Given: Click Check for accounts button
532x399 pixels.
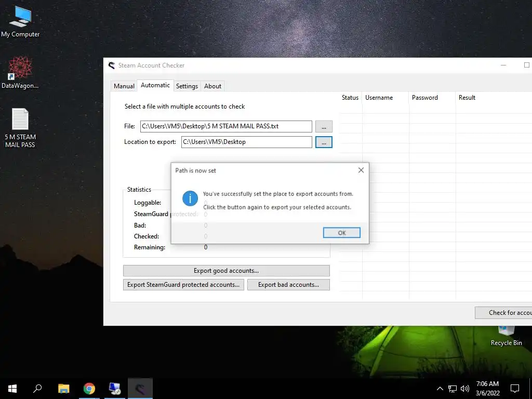Looking at the screenshot, I should point(503,313).
